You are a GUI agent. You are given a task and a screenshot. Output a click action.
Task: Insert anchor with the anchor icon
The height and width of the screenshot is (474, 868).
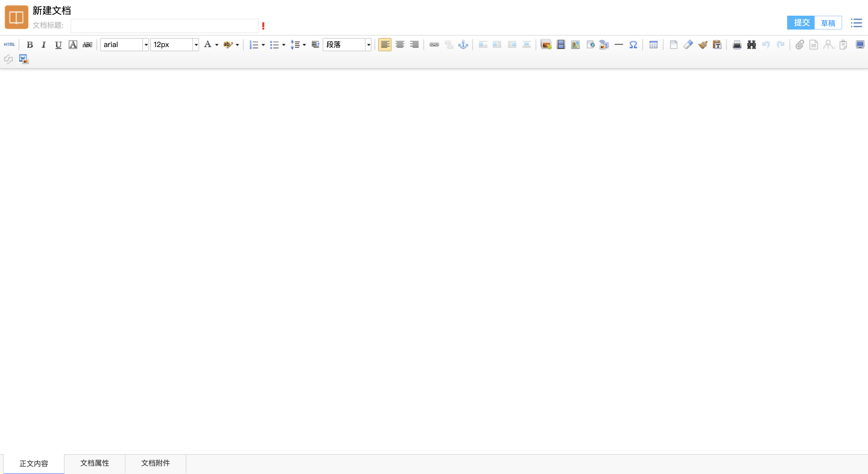[x=463, y=44]
